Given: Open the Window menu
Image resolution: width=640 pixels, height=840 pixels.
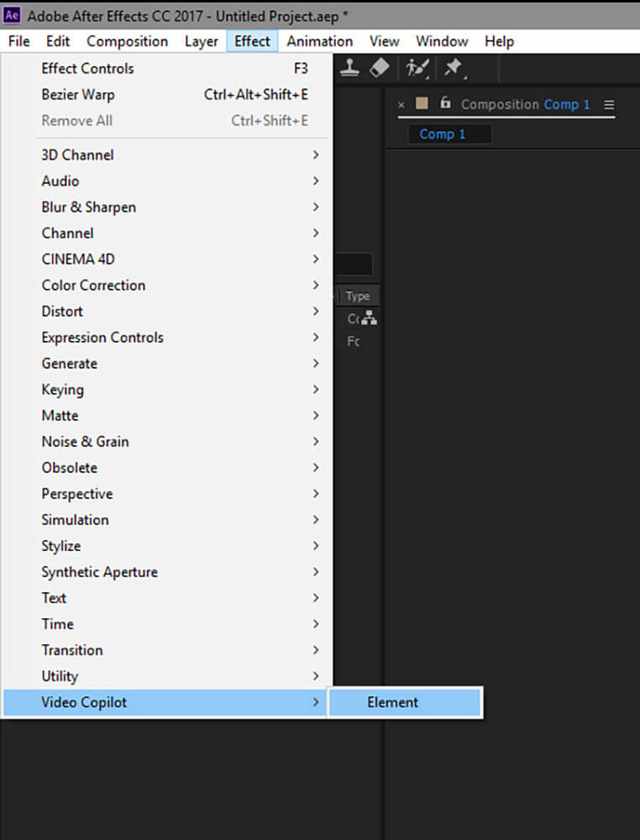Looking at the screenshot, I should (x=442, y=41).
